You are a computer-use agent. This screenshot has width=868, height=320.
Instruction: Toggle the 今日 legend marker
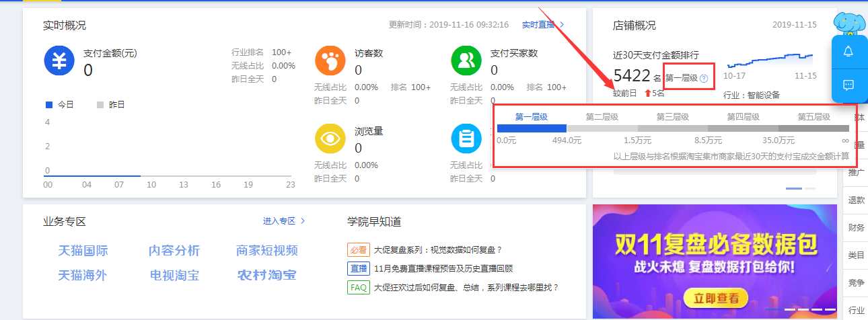pos(48,105)
